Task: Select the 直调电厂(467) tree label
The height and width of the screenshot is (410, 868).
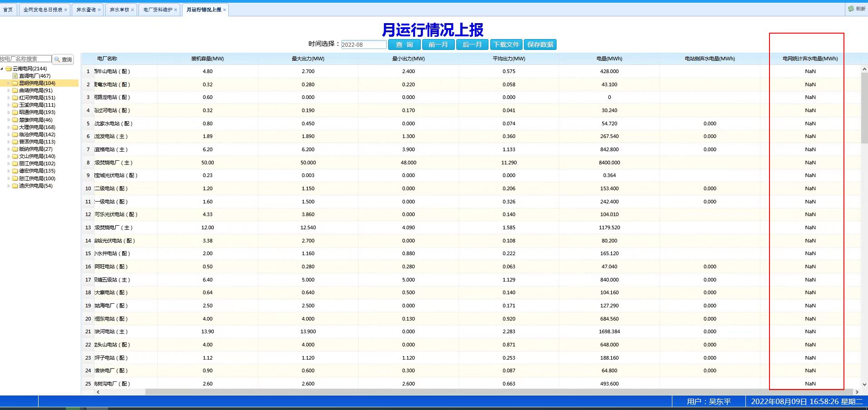Action: pos(35,76)
